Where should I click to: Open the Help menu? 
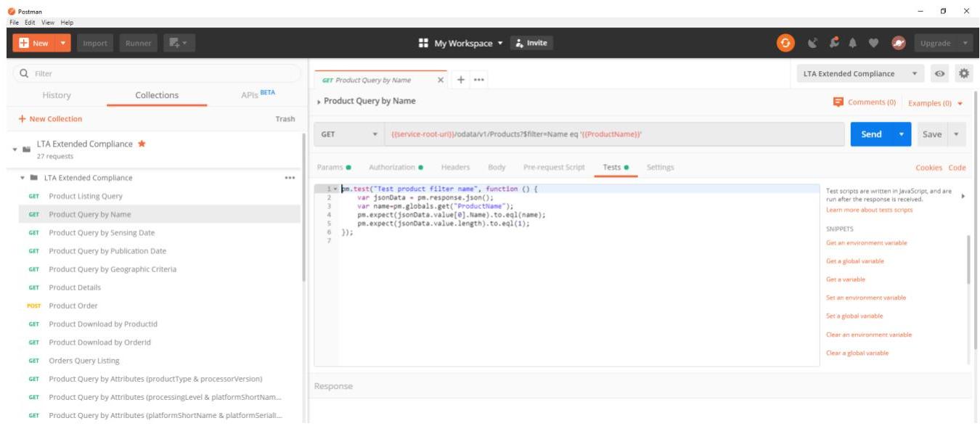tap(67, 22)
